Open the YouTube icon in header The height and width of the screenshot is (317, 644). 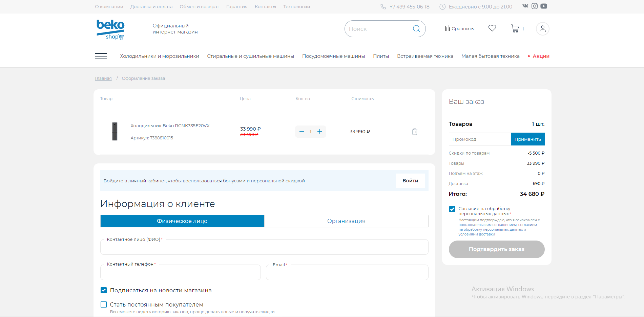tap(544, 6)
